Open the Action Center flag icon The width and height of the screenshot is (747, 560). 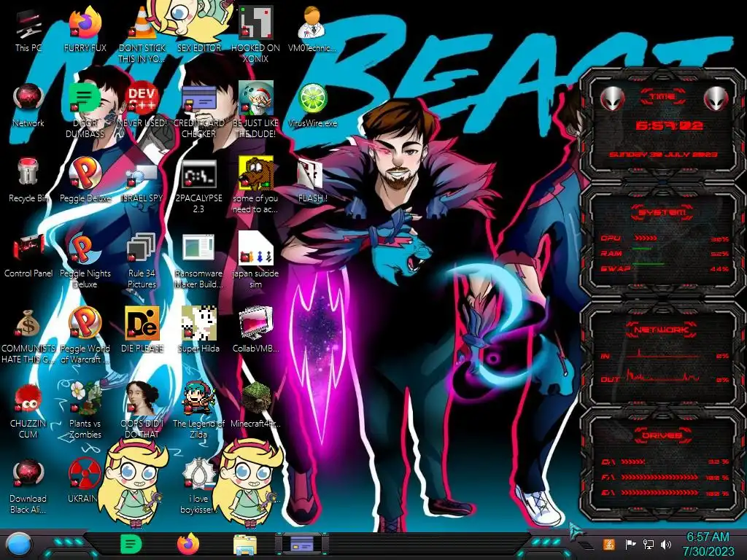(x=631, y=544)
